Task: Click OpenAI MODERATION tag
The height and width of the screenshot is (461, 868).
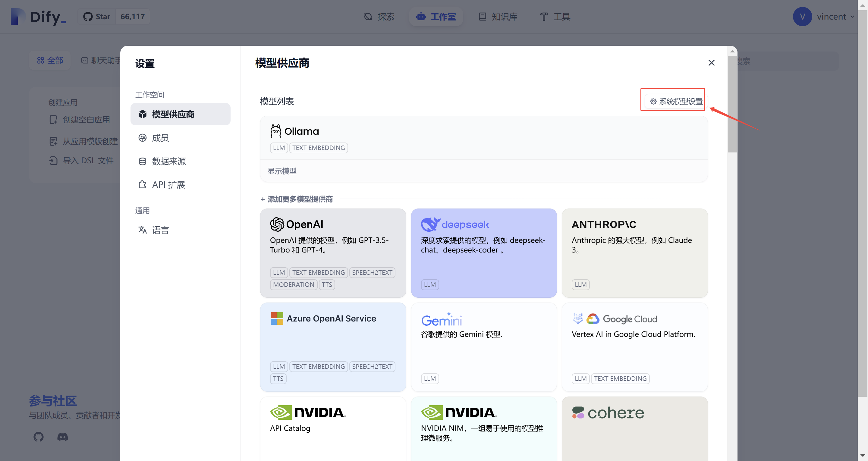Action: click(x=294, y=284)
